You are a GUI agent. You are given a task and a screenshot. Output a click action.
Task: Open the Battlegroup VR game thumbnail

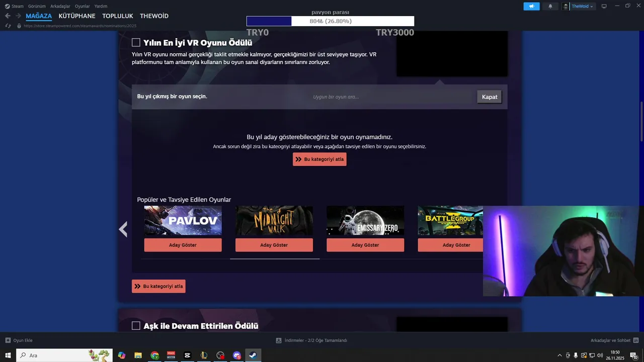click(450, 220)
